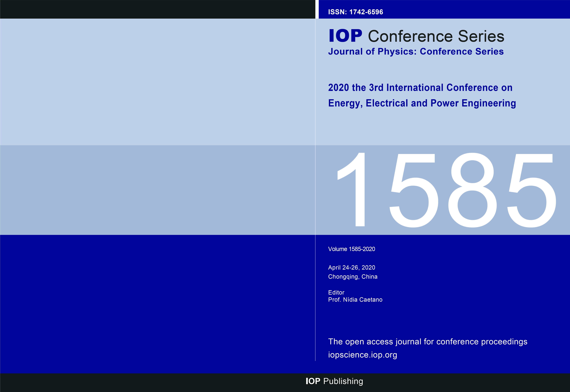Click the location 'Chongqing, China'
The image size is (570, 392).
[x=353, y=277]
